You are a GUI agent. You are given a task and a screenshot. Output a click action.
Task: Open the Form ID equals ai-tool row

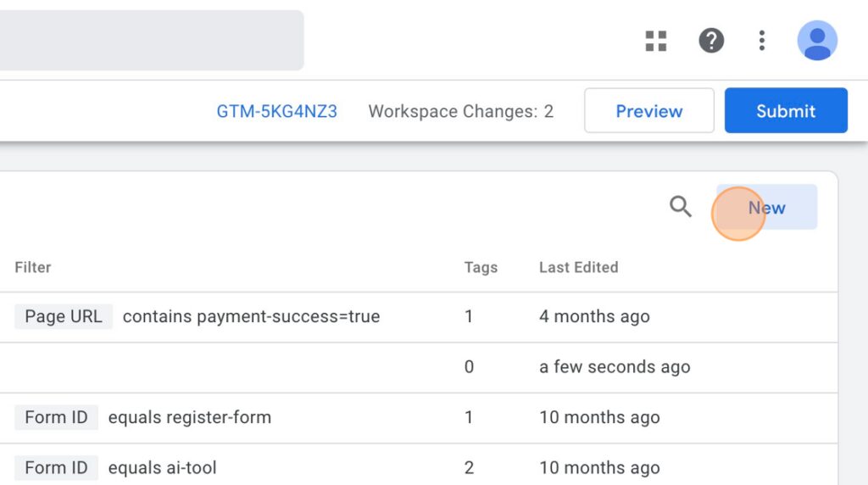[419, 467]
